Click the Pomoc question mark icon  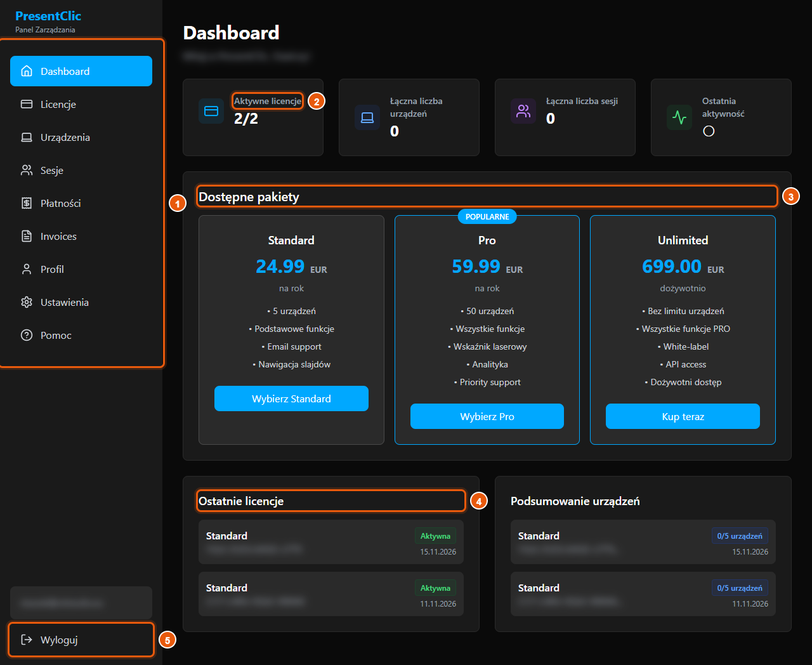(27, 335)
